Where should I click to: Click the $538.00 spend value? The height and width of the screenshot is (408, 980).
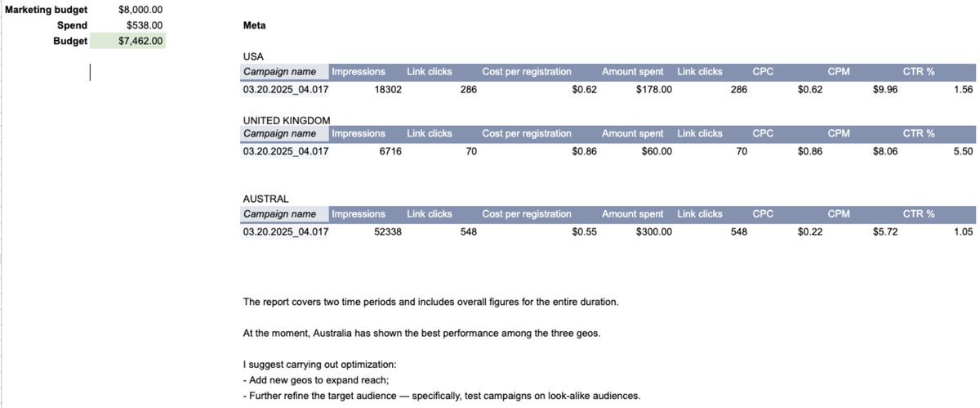(145, 25)
